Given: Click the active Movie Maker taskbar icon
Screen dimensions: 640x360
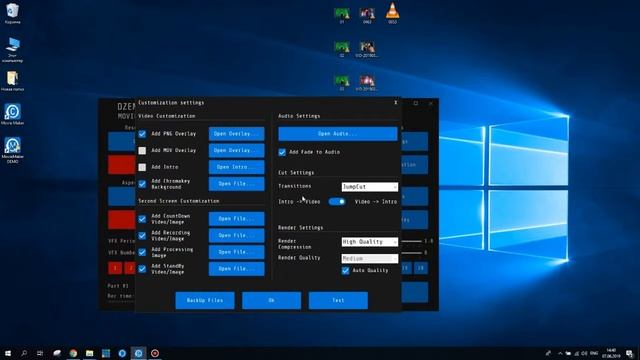Looking at the screenshot, I should click(138, 353).
